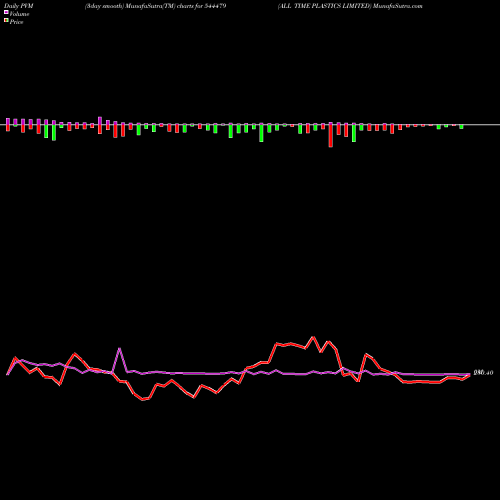500x500 pixels.
Task: Click the tallest red volume bar
Action: [x=331, y=135]
